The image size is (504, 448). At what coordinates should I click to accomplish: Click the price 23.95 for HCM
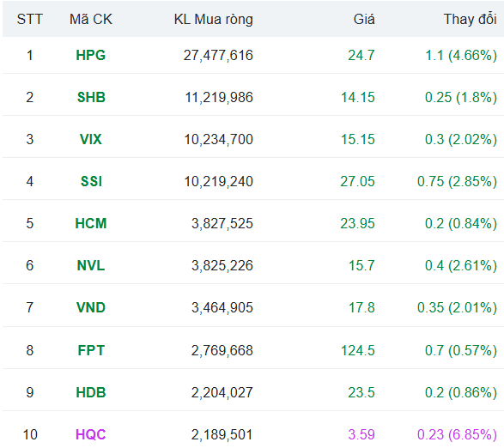(x=357, y=224)
